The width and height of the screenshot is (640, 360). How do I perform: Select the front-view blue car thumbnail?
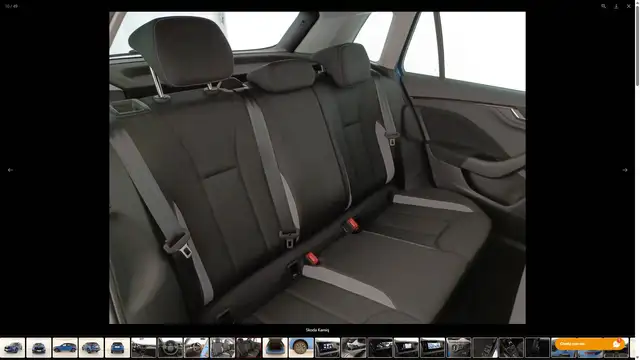pyautogui.click(x=39, y=347)
